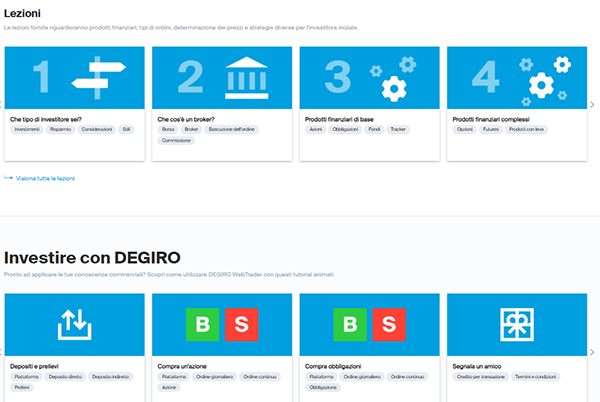Select the Opzioni tag
Screen dimensions: 600x402
click(465, 129)
